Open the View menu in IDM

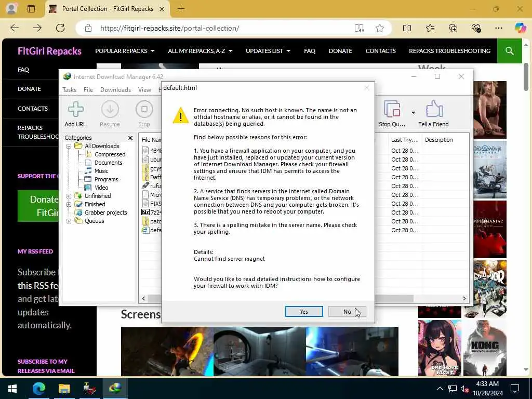click(144, 89)
